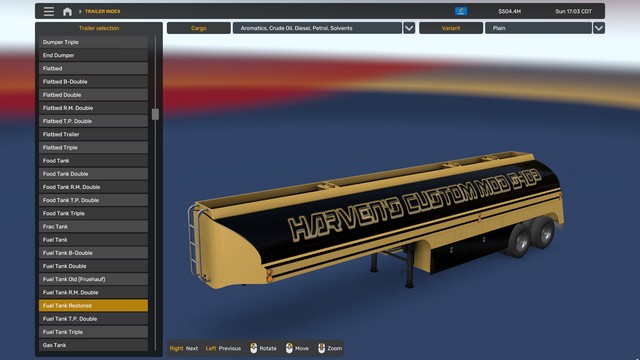The width and height of the screenshot is (640, 360).
Task: Expand the Variant dropdown arrow
Action: [x=599, y=28]
